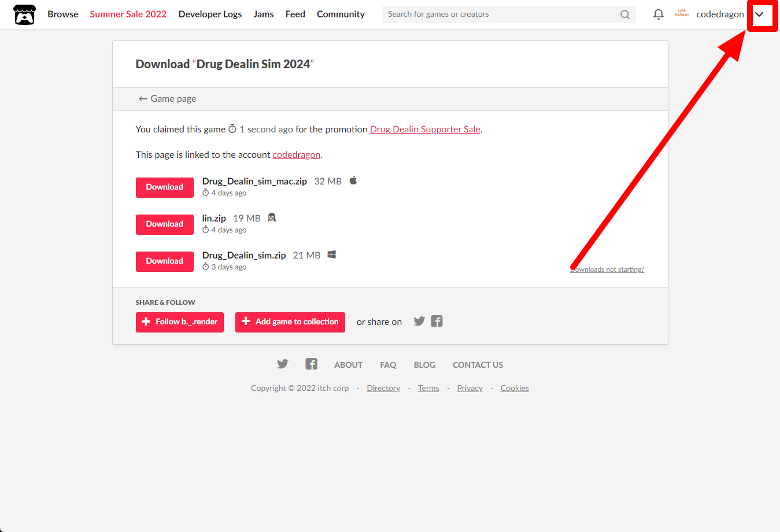The height and width of the screenshot is (532, 780).
Task: Click the 3 days ago timestamp
Action: point(229,267)
